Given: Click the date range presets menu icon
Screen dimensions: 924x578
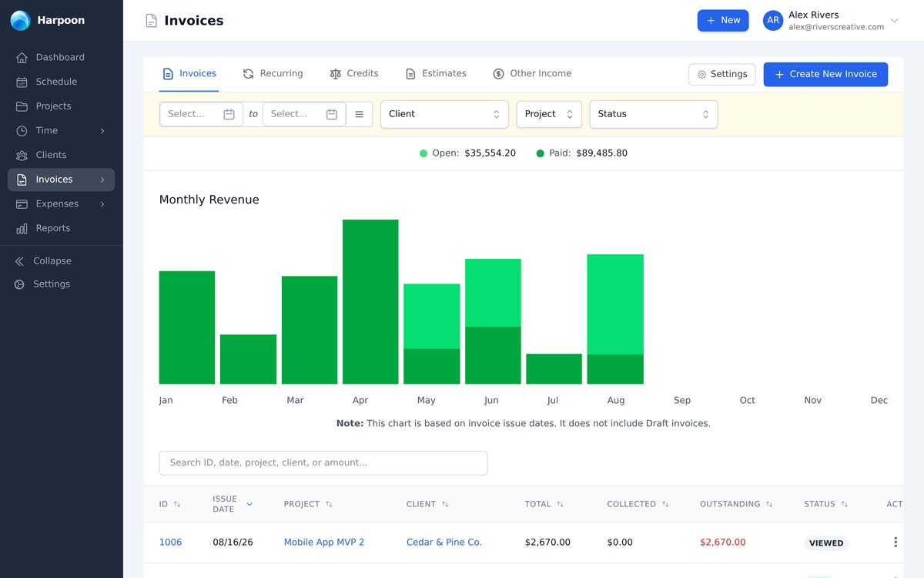Looking at the screenshot, I should coord(360,114).
